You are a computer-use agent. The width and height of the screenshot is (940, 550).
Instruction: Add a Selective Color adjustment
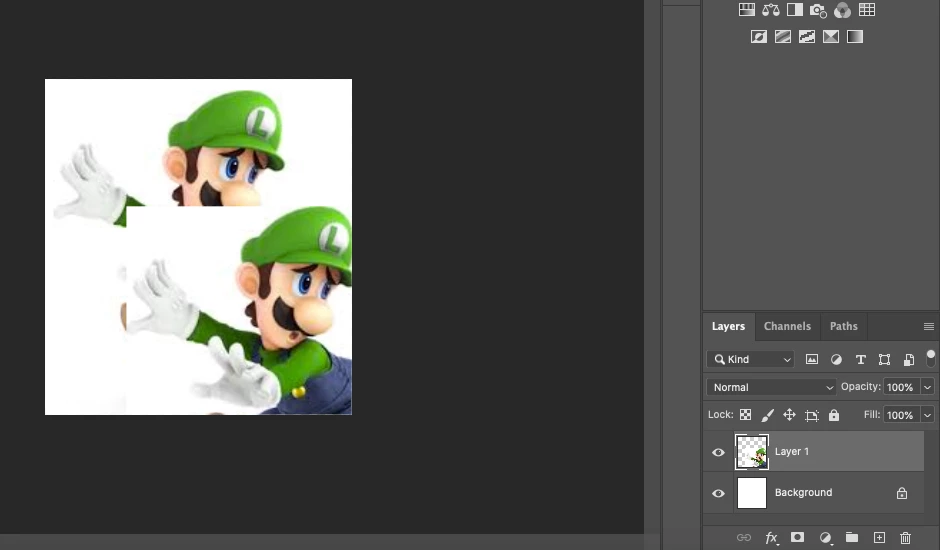830,37
